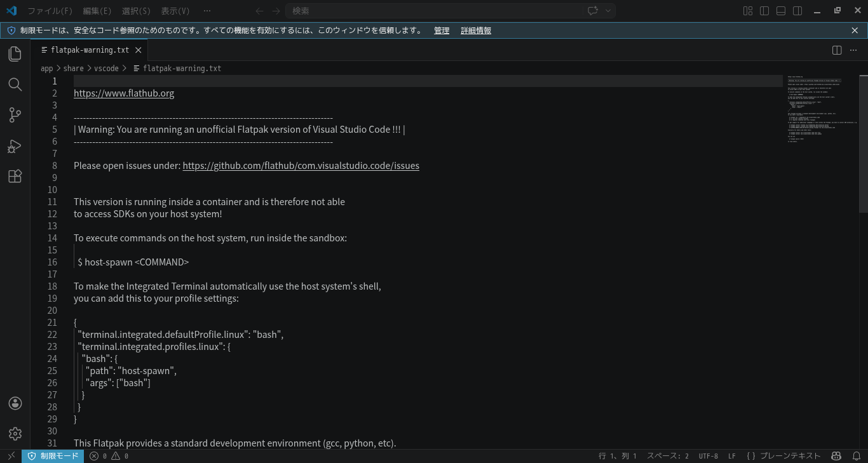Open the Extensions view
This screenshot has height=463, width=868.
coord(15,177)
